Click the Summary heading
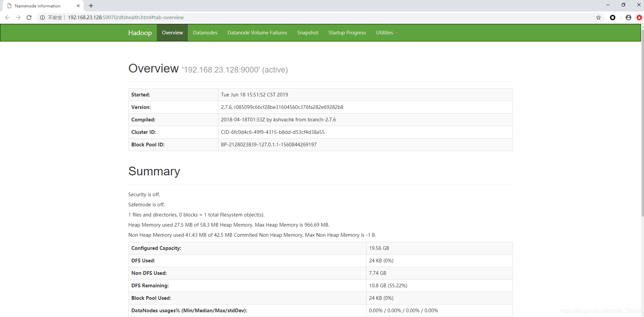 (x=154, y=171)
